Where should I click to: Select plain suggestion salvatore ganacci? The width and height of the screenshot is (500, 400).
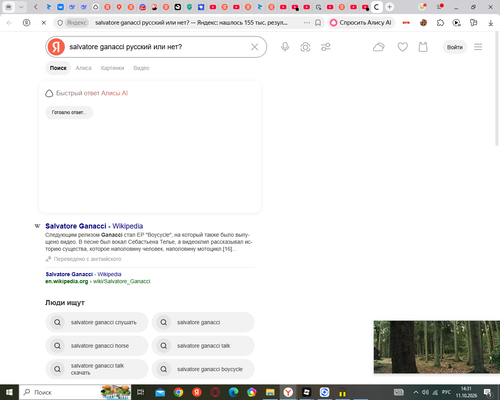(203, 322)
